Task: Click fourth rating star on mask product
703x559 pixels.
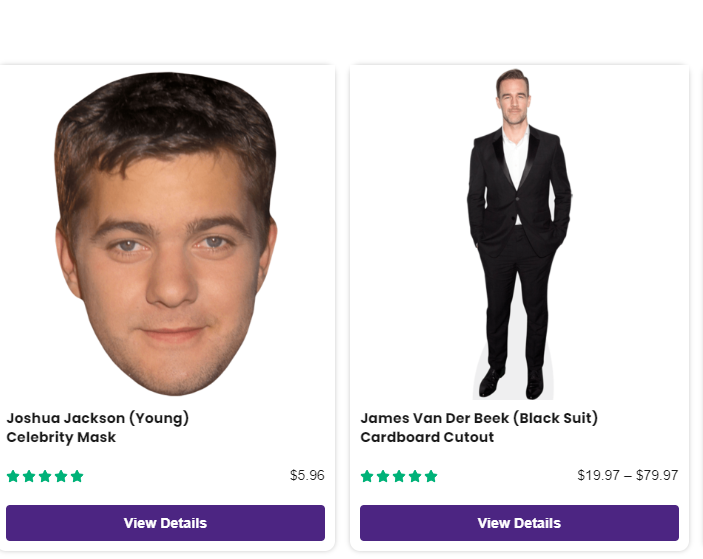Action: coord(61,476)
